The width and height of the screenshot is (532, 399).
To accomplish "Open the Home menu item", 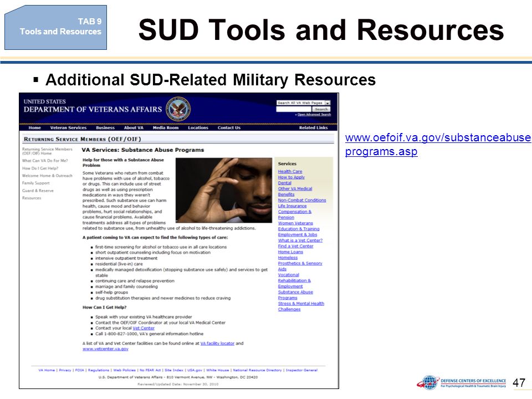I will click(x=34, y=128).
